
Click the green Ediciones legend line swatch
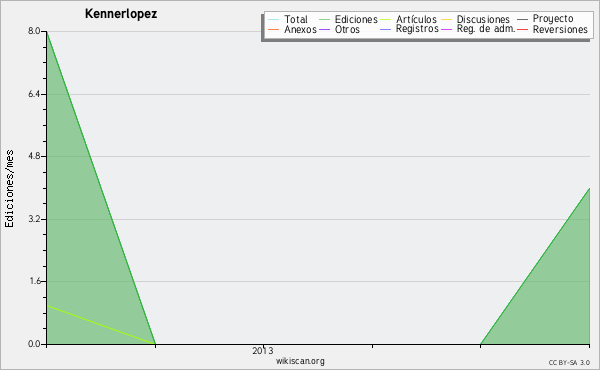click(x=324, y=20)
